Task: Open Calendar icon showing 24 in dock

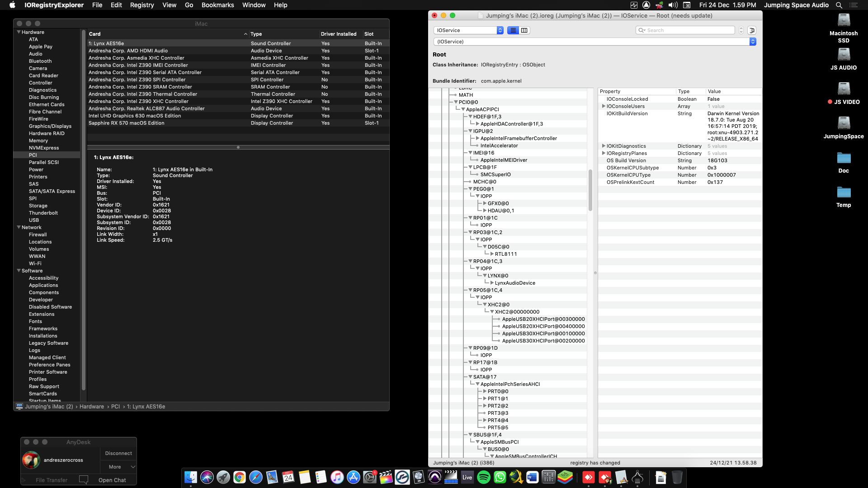Action: coord(288,477)
